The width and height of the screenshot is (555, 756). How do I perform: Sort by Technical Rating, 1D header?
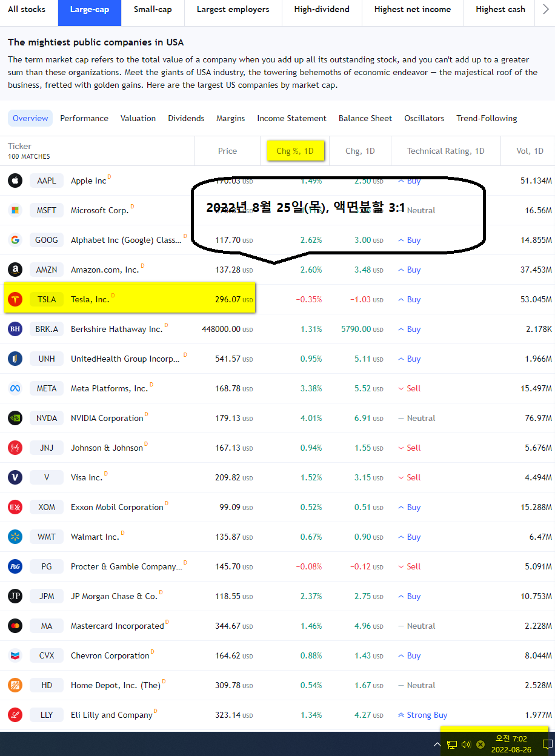point(446,151)
